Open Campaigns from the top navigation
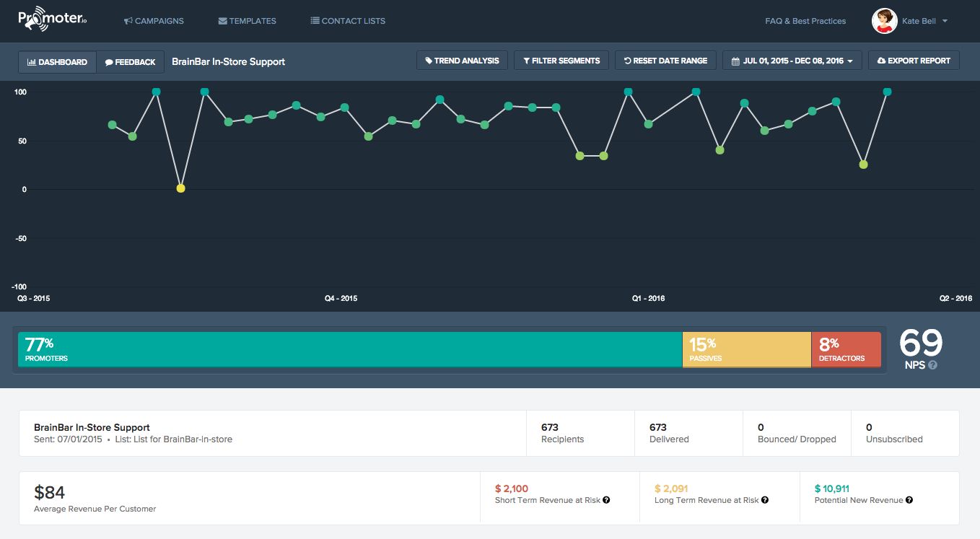This screenshot has width=980, height=539. pyautogui.click(x=154, y=21)
